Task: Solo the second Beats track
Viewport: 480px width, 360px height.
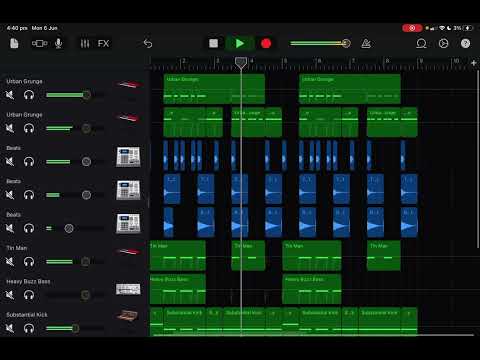Action: (x=29, y=195)
